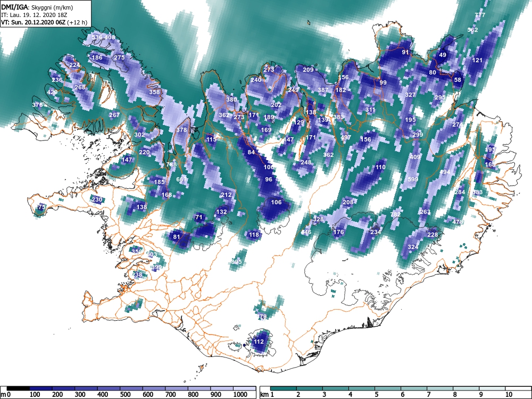Click the visibility value 186 on the map

[97, 57]
